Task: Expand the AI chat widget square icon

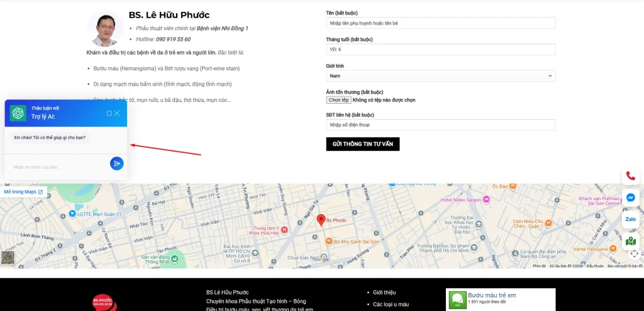Action: coord(109,113)
